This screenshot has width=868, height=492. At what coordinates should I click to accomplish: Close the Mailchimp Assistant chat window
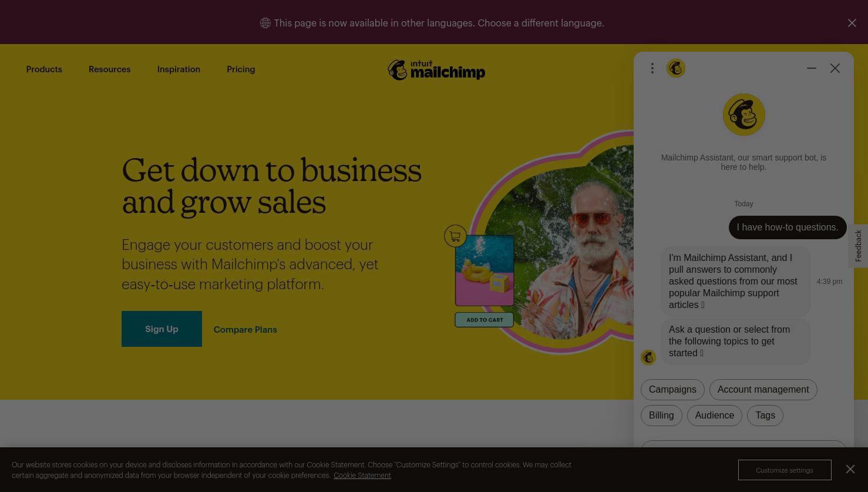pyautogui.click(x=835, y=68)
